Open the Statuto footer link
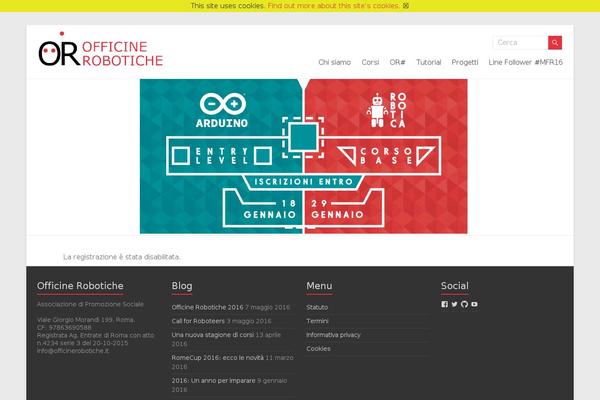 (317, 307)
